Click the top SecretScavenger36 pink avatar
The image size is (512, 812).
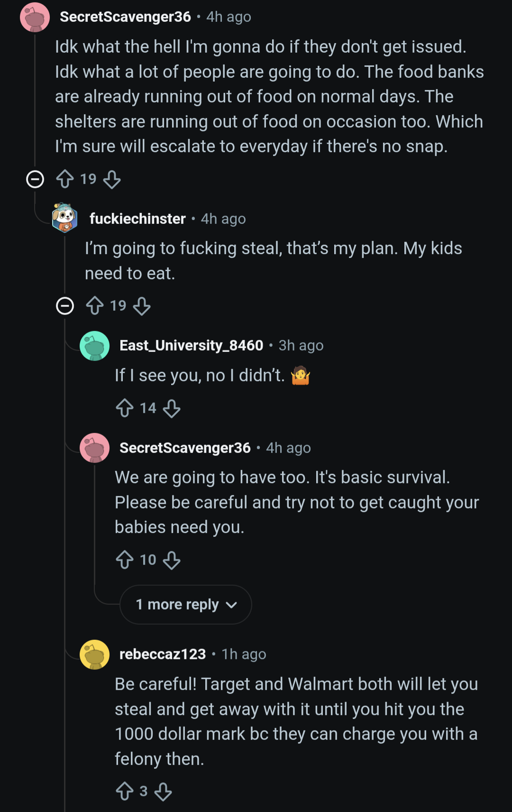(x=35, y=17)
